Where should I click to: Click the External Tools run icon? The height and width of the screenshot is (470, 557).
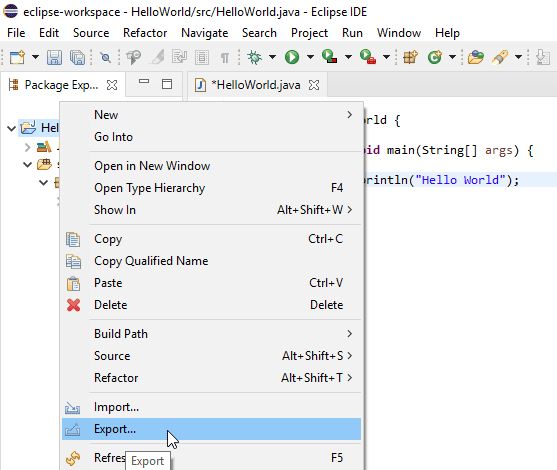tap(368, 57)
